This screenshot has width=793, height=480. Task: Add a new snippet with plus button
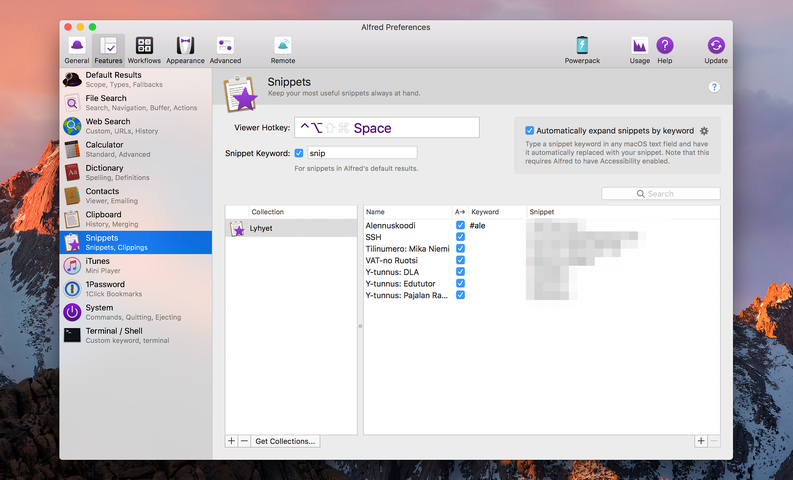click(x=701, y=441)
